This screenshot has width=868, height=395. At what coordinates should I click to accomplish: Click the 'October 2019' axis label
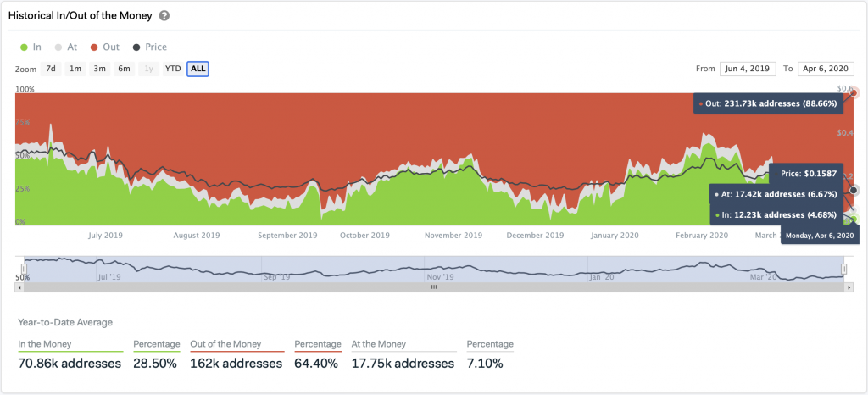(364, 235)
